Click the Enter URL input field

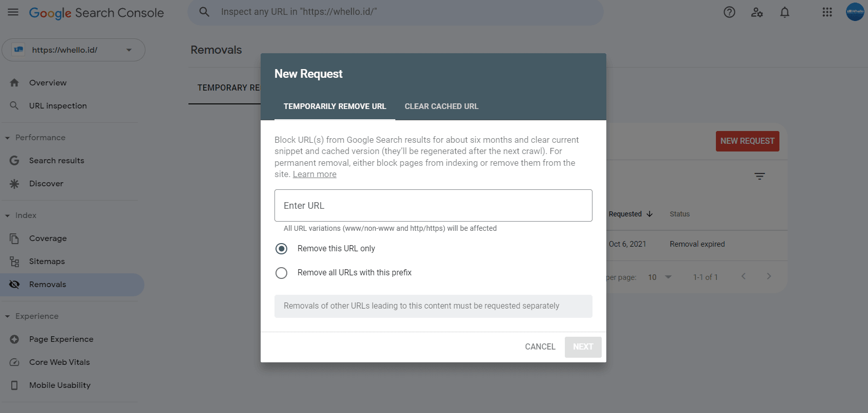point(433,206)
